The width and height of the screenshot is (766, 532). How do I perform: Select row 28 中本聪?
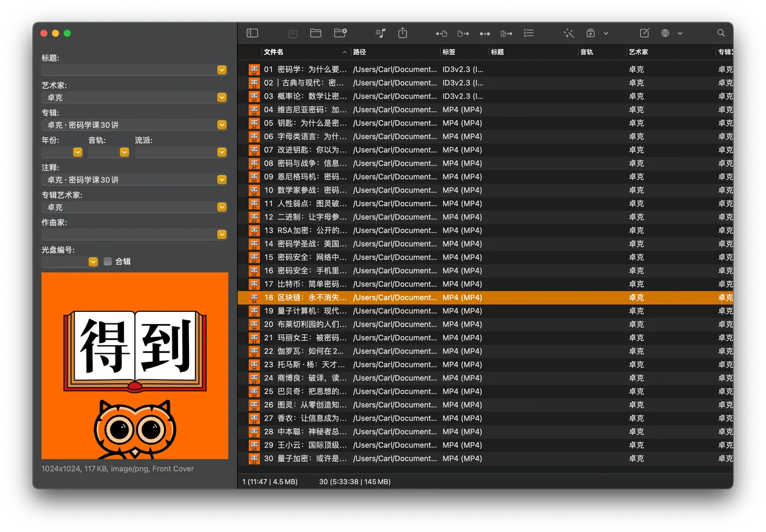[x=485, y=432]
